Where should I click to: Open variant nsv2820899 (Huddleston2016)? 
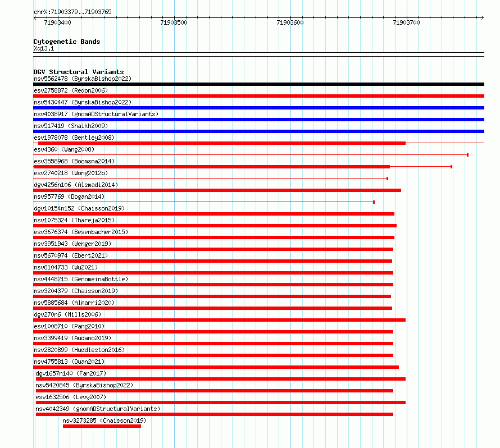click(79, 350)
